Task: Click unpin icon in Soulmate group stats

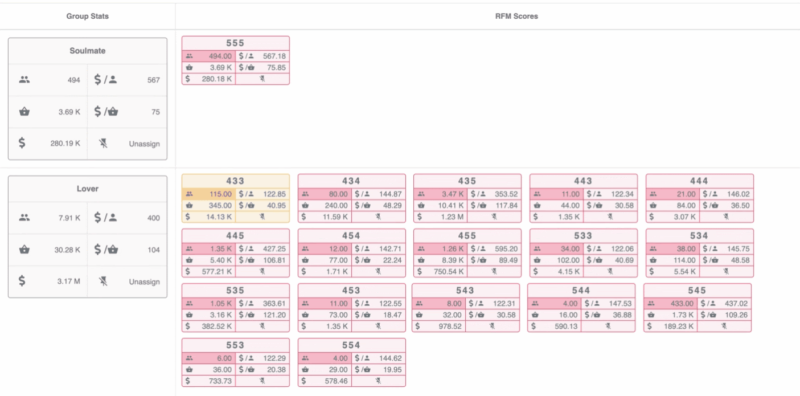Action: (x=104, y=143)
